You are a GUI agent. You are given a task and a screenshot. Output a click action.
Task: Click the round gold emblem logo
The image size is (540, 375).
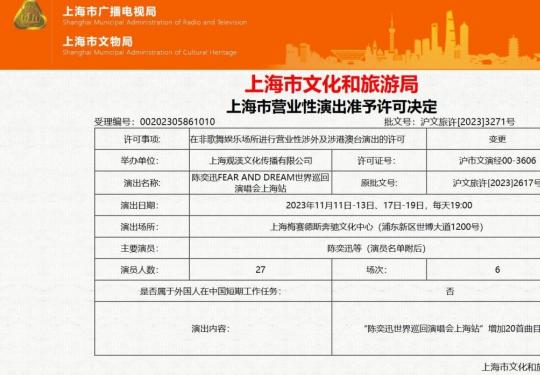[30, 15]
